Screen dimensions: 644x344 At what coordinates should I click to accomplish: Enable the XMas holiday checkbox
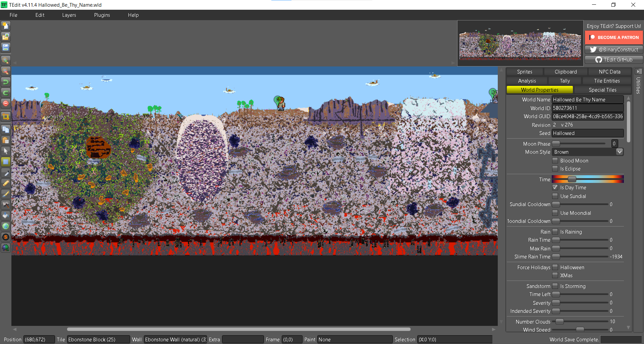coord(555,275)
